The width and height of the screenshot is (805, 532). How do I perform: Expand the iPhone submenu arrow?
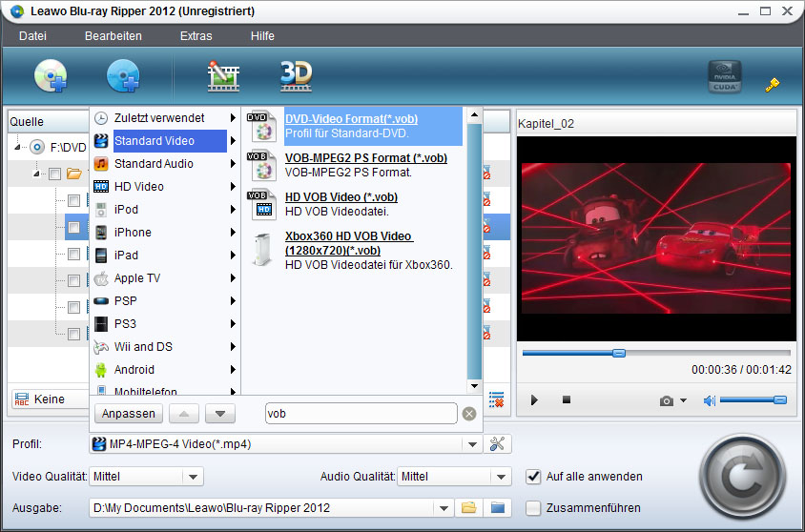pos(233,233)
